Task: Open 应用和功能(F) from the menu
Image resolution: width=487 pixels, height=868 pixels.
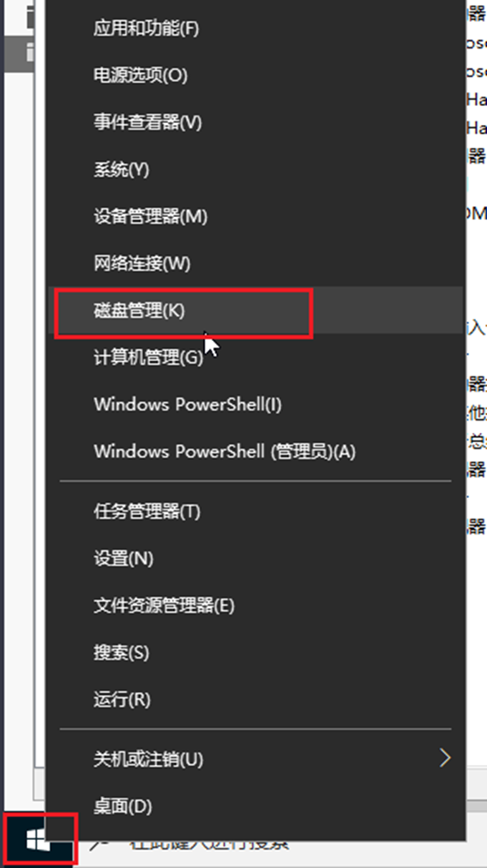Action: pos(255,28)
